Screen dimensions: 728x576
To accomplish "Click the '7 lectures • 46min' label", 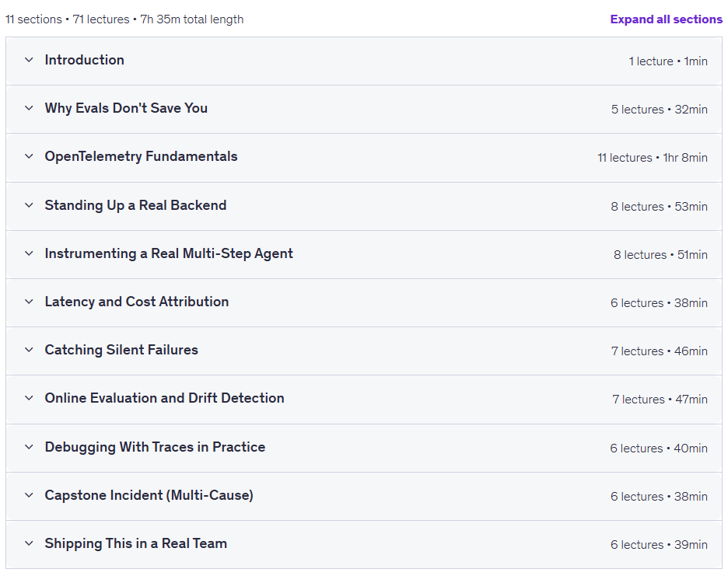I will [x=660, y=351].
